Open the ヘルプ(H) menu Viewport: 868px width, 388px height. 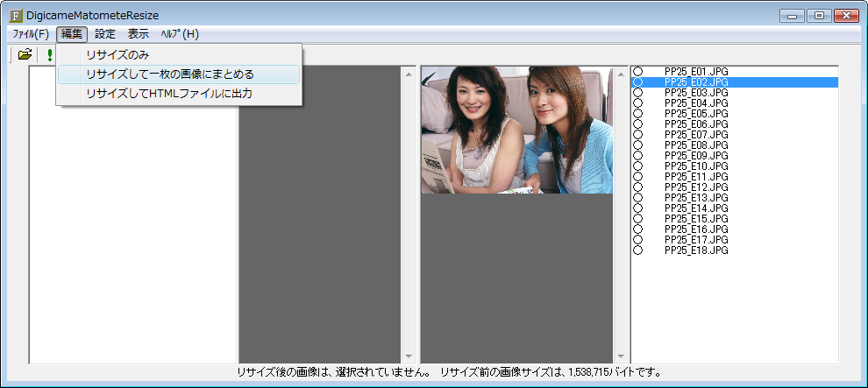[x=180, y=34]
